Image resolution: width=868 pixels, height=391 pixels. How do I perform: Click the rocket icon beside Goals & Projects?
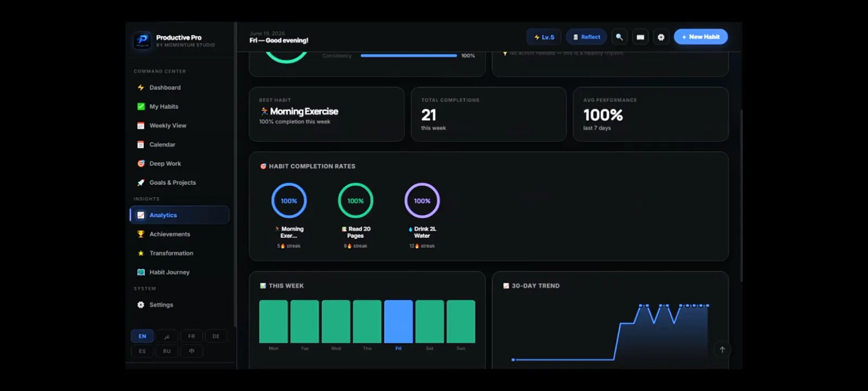point(141,182)
